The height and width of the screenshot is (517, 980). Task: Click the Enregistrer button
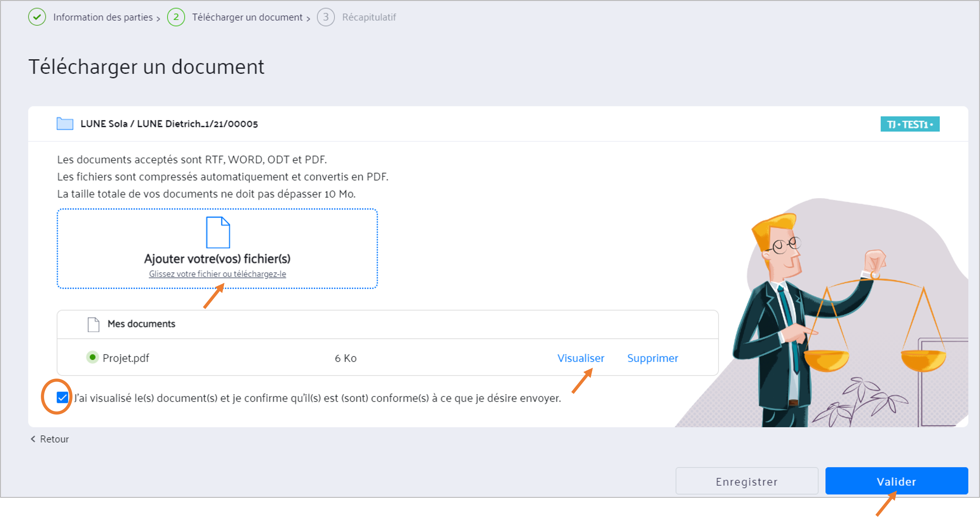(746, 481)
